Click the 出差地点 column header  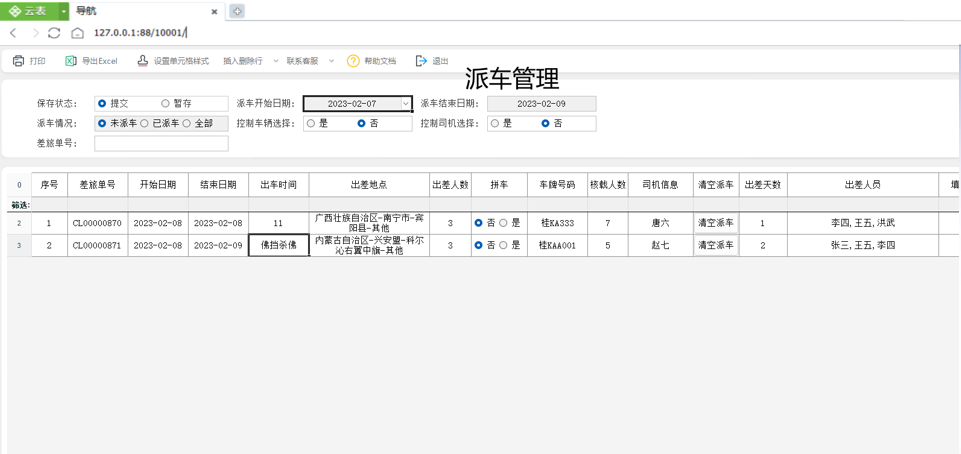pos(369,184)
